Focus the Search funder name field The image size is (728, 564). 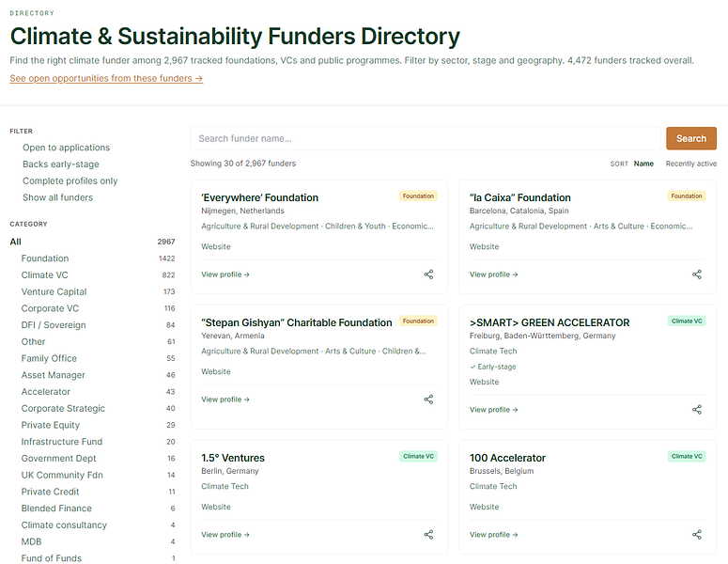(x=426, y=138)
